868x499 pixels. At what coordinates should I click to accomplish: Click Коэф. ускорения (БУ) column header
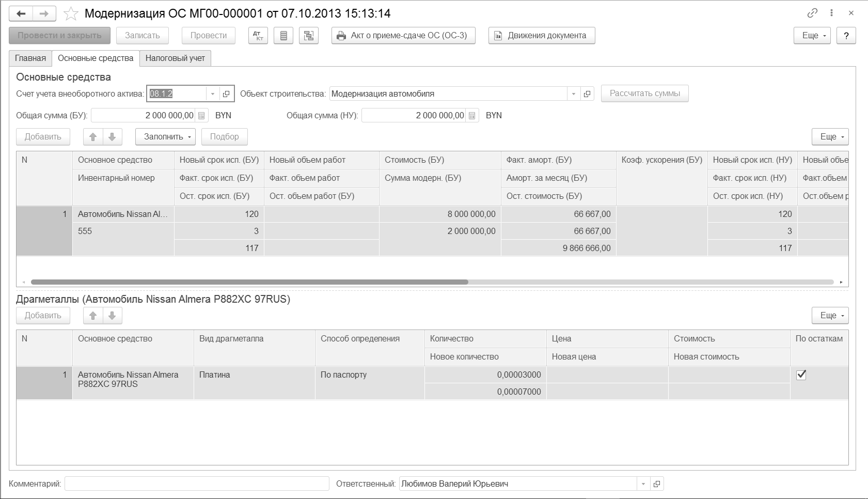[x=662, y=178]
